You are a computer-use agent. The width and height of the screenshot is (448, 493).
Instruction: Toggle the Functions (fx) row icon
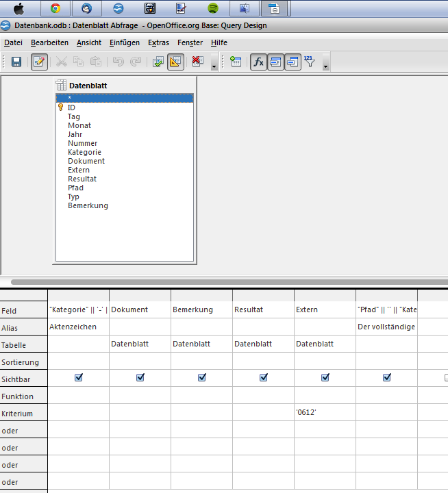pyautogui.click(x=258, y=62)
